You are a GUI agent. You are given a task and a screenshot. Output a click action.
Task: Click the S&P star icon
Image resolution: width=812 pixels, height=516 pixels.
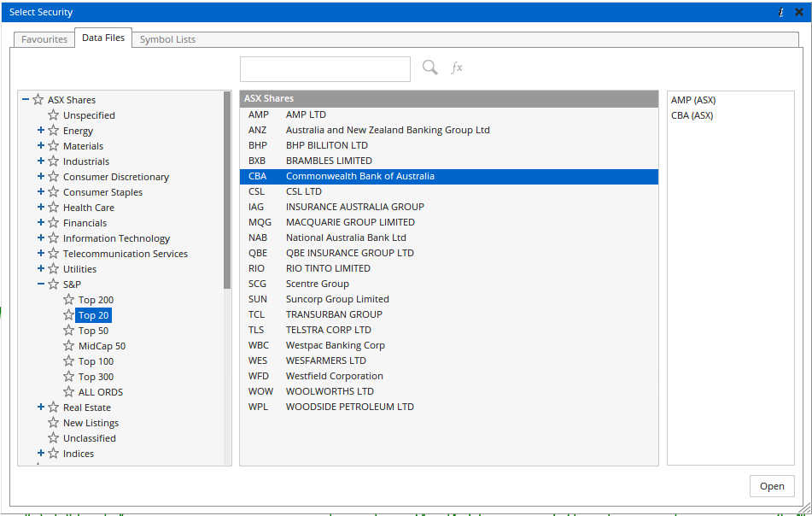click(x=53, y=284)
